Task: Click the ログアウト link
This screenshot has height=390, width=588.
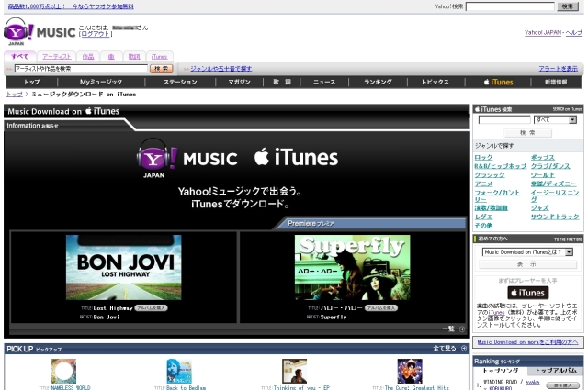Action: [x=96, y=34]
